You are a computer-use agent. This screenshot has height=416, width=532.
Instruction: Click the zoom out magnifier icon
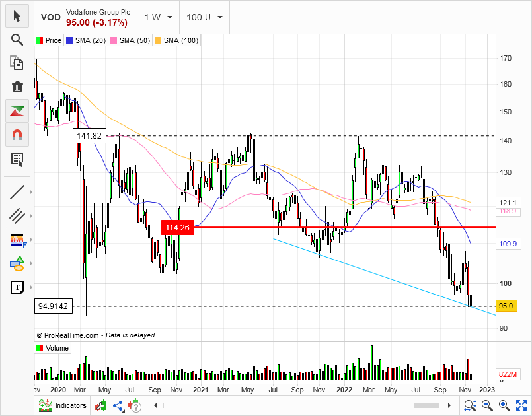tap(487, 405)
